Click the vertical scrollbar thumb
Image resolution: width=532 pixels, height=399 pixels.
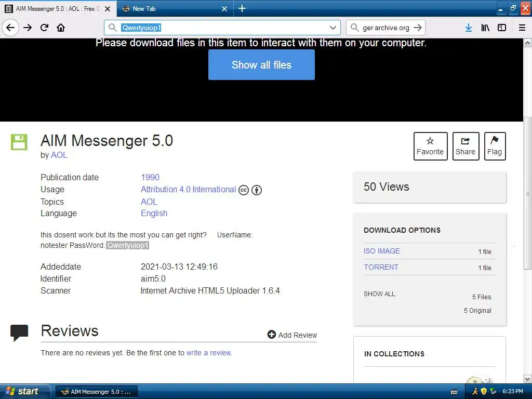pyautogui.click(x=528, y=193)
